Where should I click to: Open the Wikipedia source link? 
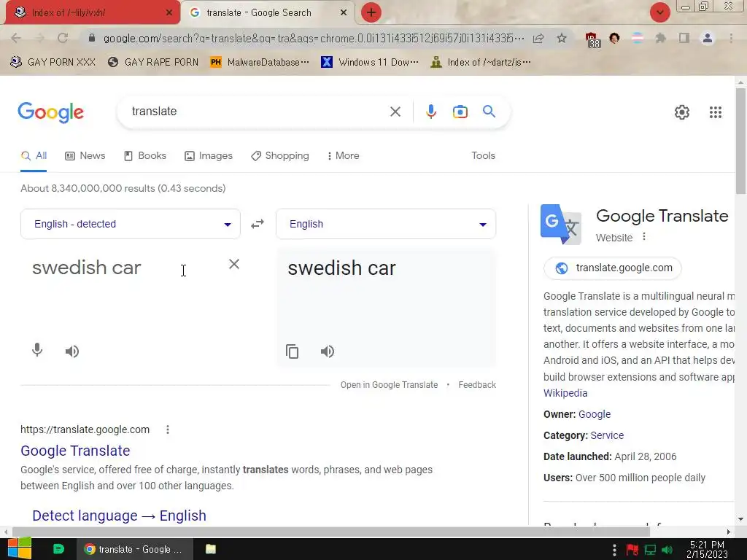pos(565,393)
